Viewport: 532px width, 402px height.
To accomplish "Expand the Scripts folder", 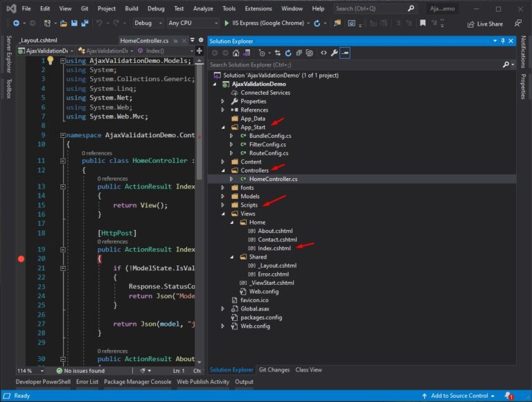I will (223, 205).
